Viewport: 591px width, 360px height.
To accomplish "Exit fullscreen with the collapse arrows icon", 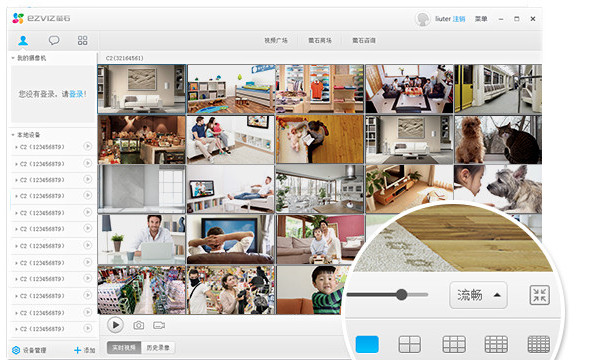I will pos(539,295).
